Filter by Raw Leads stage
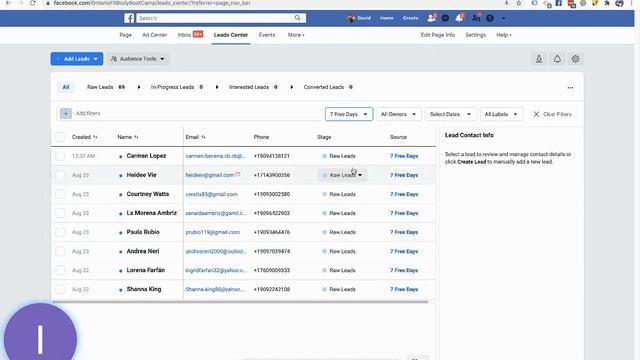640x360 pixels. (x=106, y=87)
